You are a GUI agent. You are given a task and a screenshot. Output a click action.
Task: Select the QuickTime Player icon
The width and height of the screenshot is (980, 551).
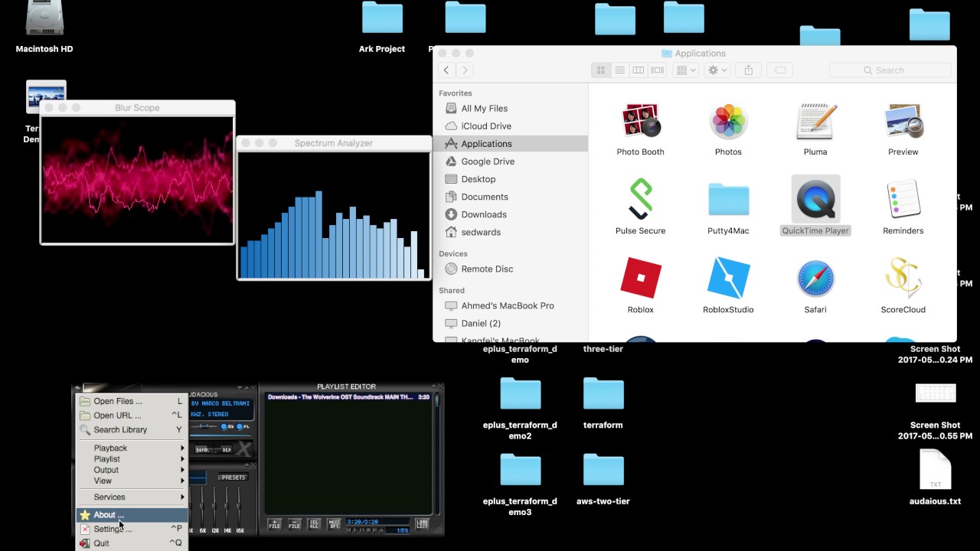pos(815,199)
